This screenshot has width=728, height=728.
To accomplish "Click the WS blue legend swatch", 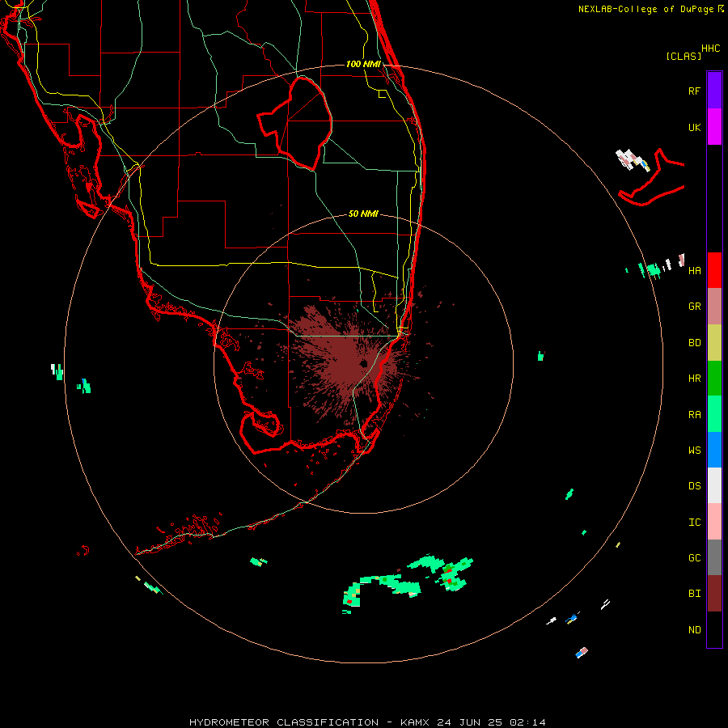I will point(714,450).
